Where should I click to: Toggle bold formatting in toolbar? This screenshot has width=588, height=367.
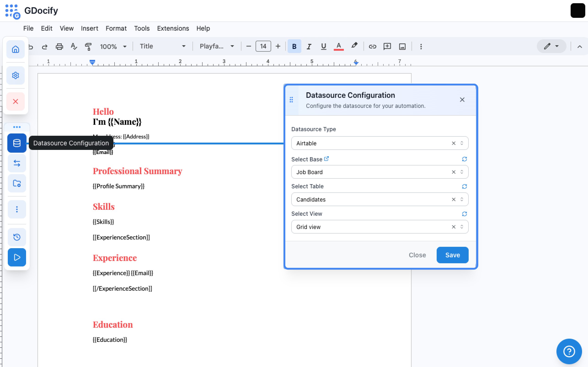[294, 46]
